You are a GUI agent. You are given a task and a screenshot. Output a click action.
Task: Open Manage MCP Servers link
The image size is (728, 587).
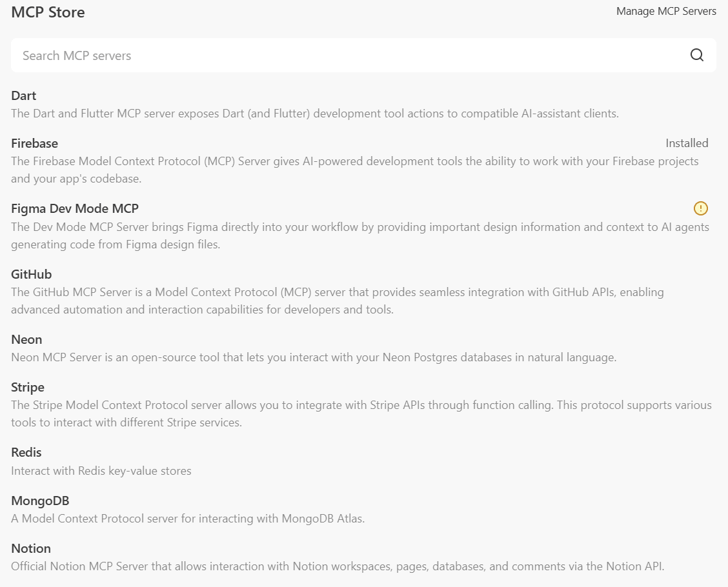666,11
